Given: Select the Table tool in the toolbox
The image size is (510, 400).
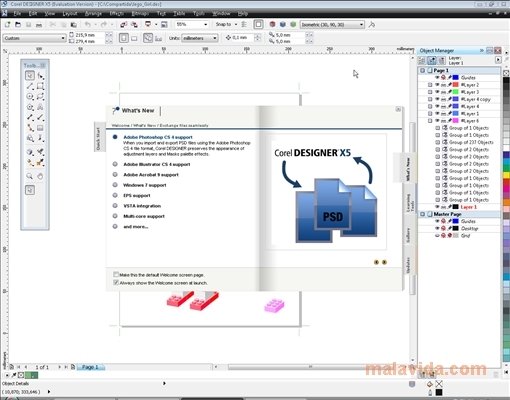Looking at the screenshot, I should 40,128.
